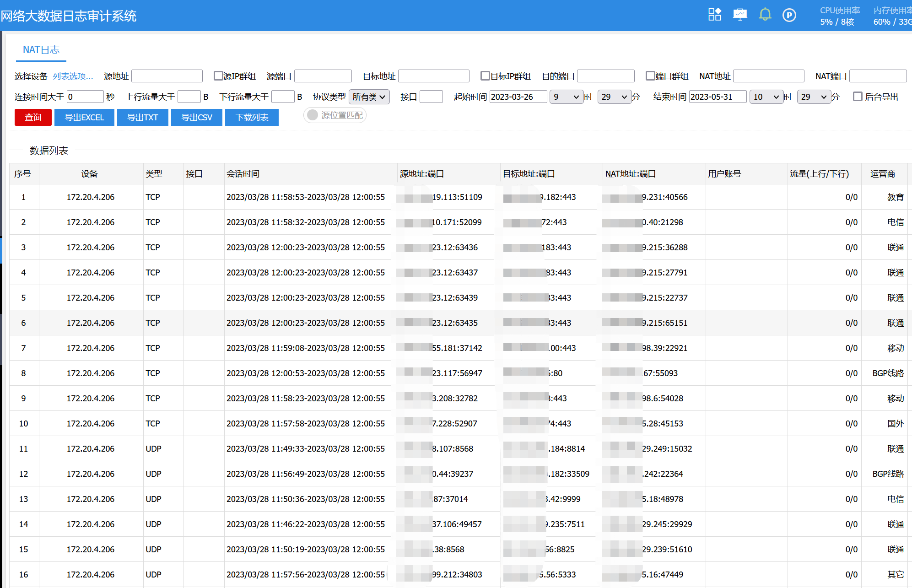Open the end time minute dropdown

[x=814, y=97]
